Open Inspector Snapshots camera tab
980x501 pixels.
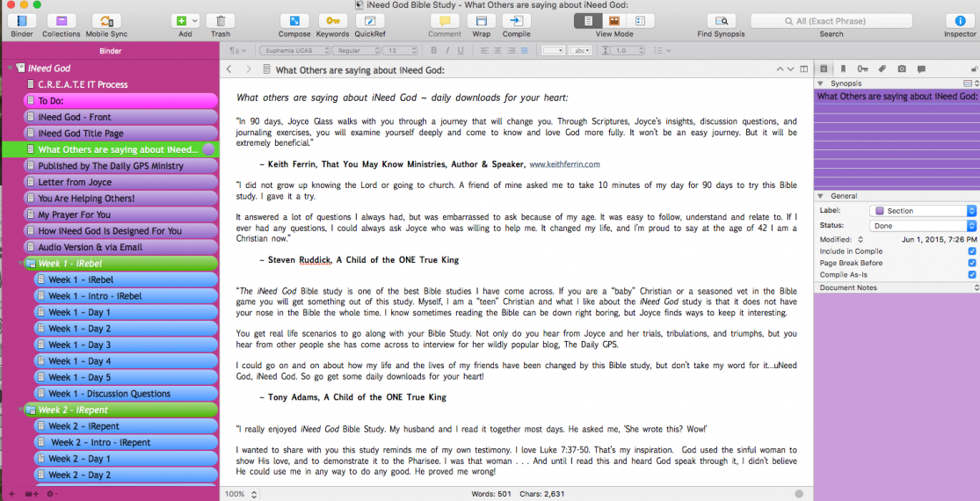[902, 69]
